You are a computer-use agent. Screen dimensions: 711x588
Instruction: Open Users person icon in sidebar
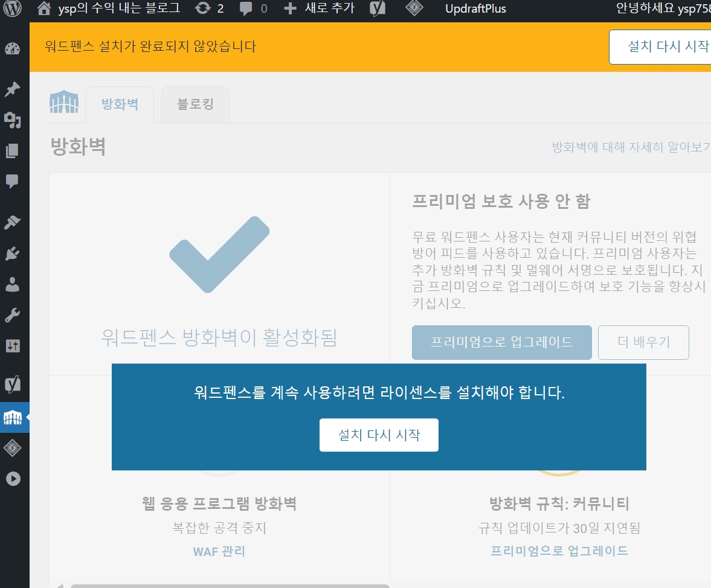click(13, 284)
